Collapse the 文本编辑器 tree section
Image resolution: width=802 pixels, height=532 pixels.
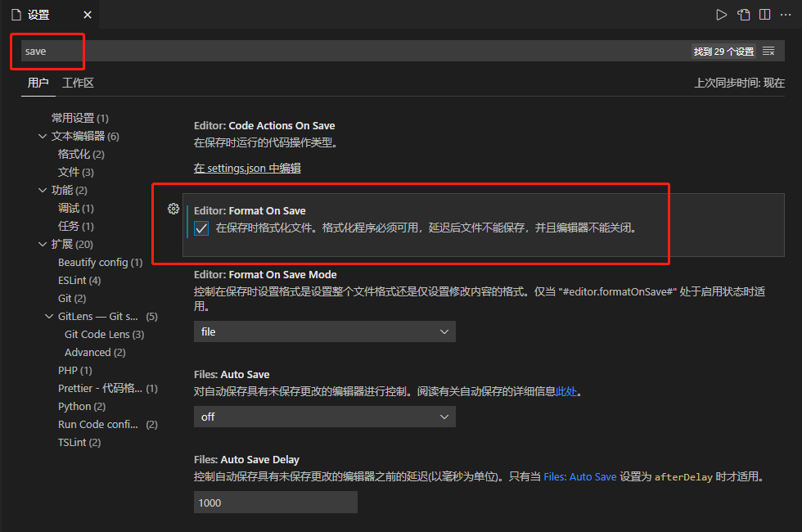pyautogui.click(x=43, y=136)
